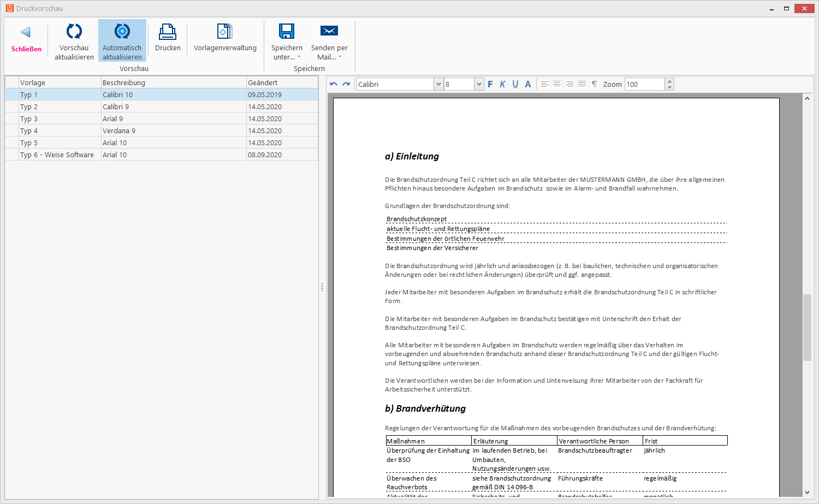Viewport: 819px width, 504px height.
Task: Minimize the Druckvorschau window
Action: coord(771,8)
